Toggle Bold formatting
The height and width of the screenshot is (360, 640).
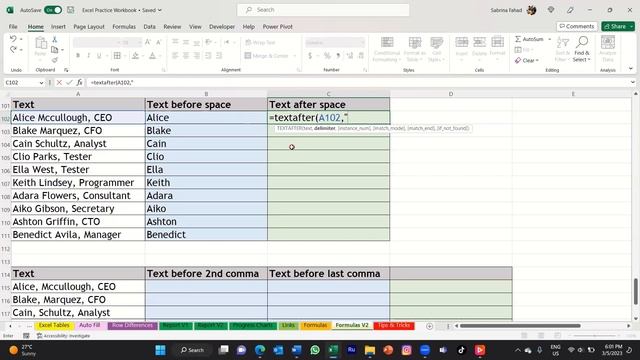[78, 56]
